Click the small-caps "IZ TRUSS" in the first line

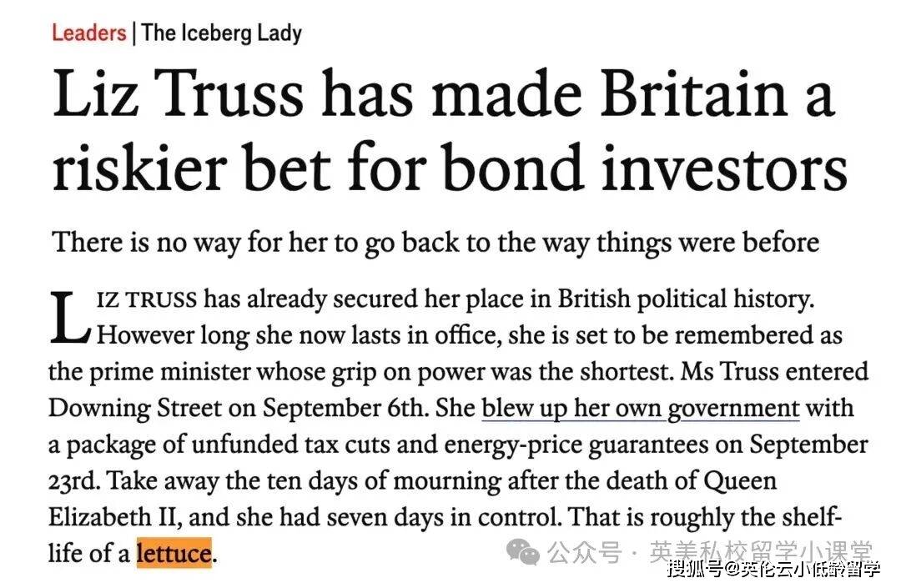click(148, 299)
